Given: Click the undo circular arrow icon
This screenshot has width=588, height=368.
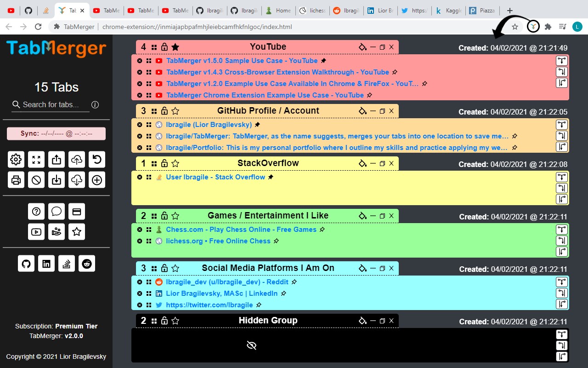Looking at the screenshot, I should click(97, 160).
